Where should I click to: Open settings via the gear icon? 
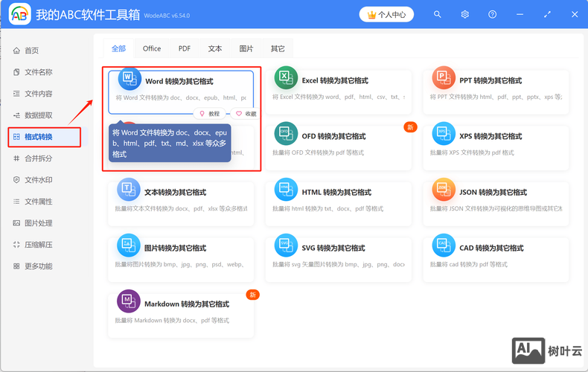coord(465,14)
